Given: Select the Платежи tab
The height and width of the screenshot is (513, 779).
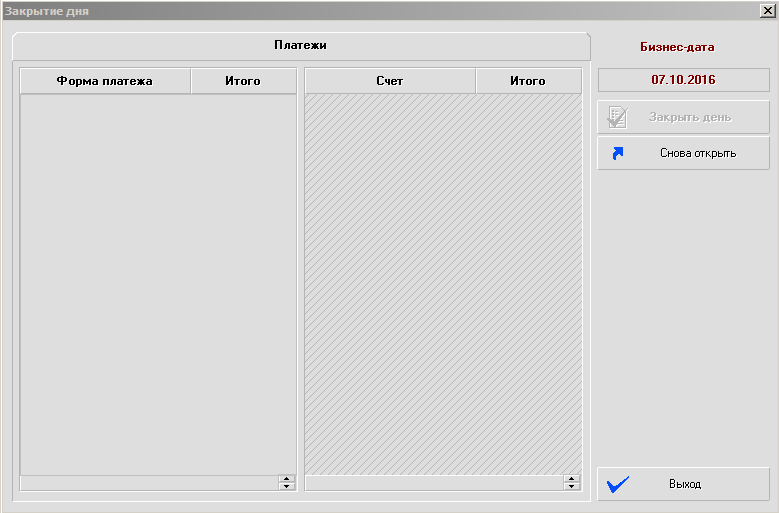Looking at the screenshot, I should click(x=300, y=46).
